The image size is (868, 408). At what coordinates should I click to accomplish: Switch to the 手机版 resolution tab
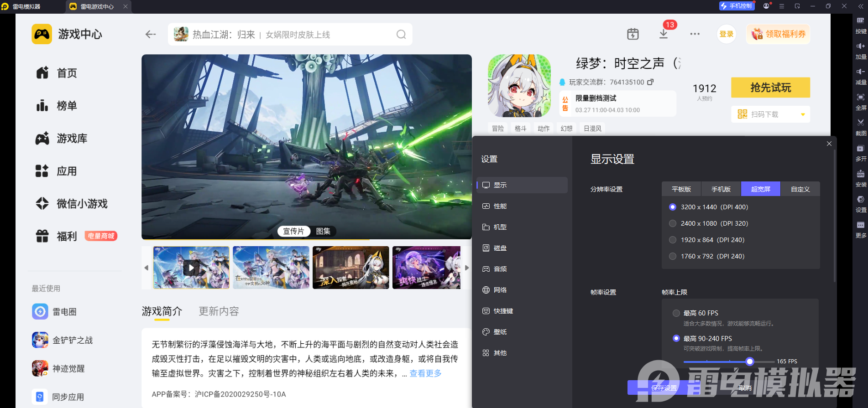click(721, 189)
